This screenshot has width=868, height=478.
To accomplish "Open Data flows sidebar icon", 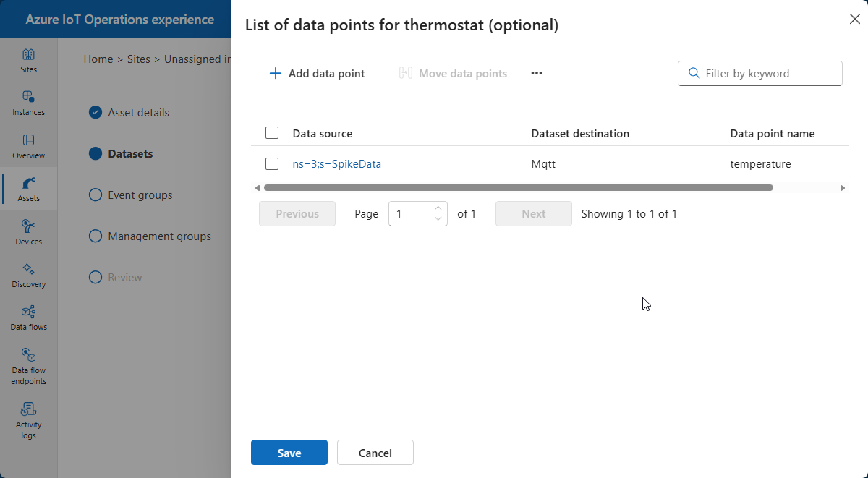I will (x=28, y=317).
